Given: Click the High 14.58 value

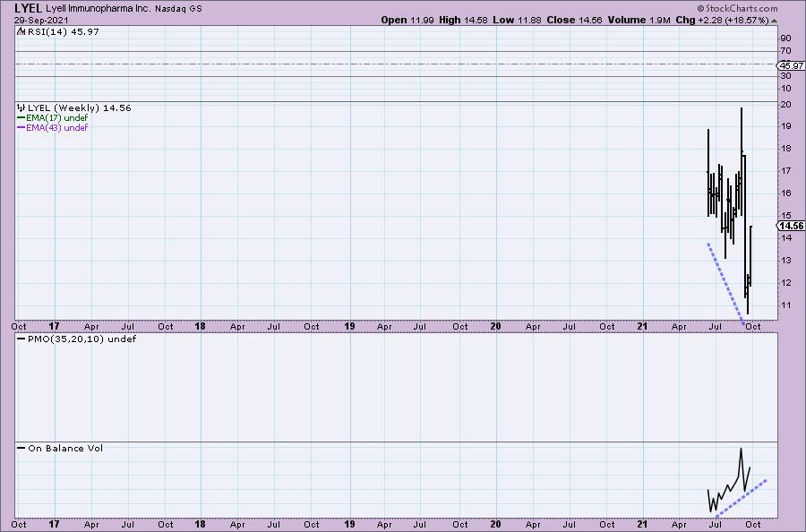Looking at the screenshot, I should click(x=463, y=20).
